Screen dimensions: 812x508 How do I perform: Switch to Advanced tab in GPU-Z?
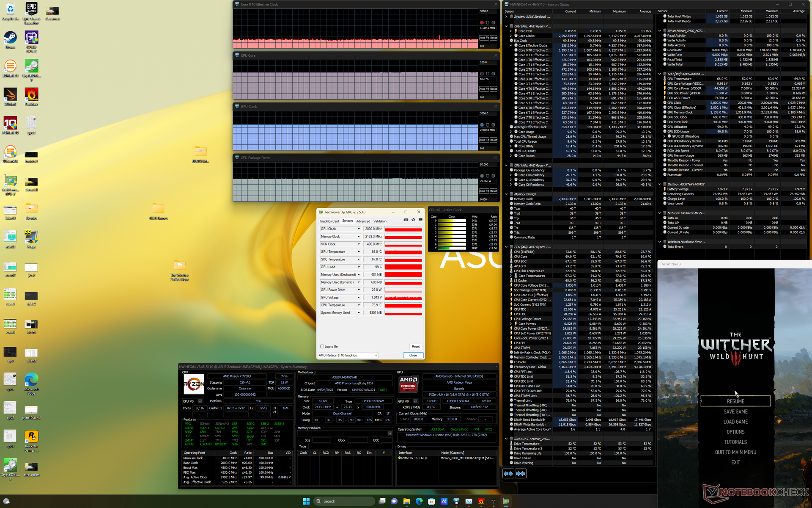tap(363, 221)
